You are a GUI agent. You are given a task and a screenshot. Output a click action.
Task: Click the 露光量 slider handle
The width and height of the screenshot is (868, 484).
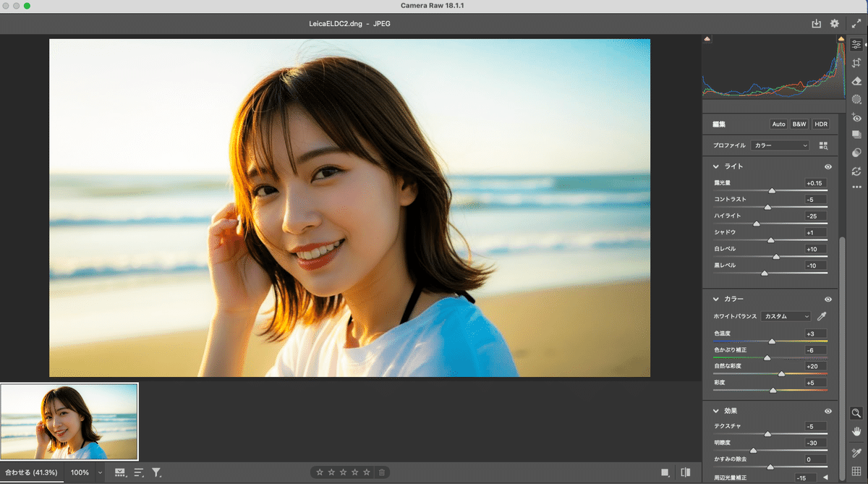pyautogui.click(x=772, y=191)
